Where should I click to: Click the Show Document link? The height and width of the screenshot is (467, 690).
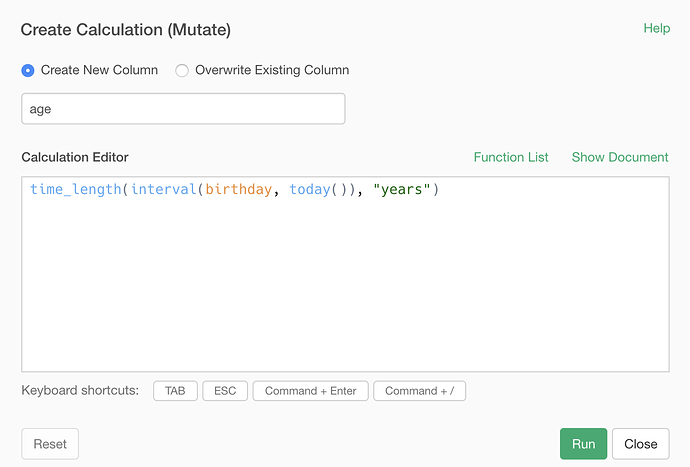(620, 157)
